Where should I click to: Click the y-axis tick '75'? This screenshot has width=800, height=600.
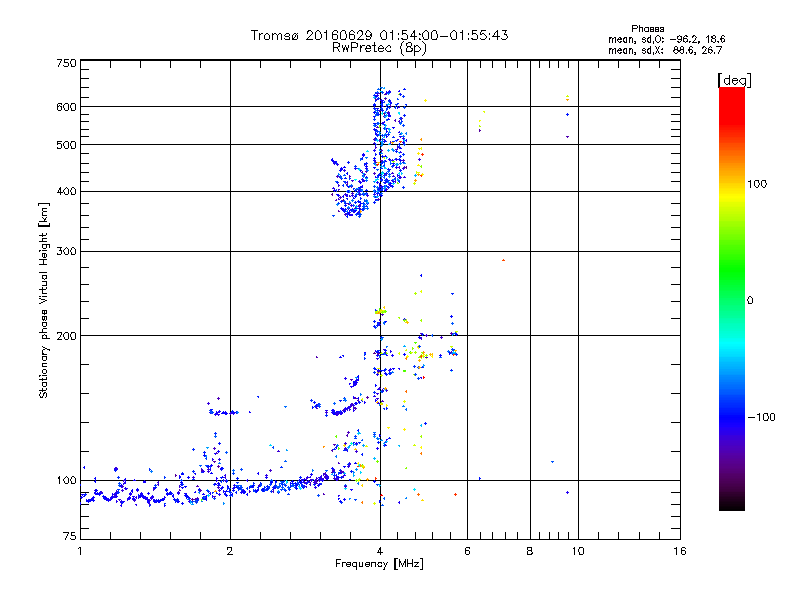(70, 536)
